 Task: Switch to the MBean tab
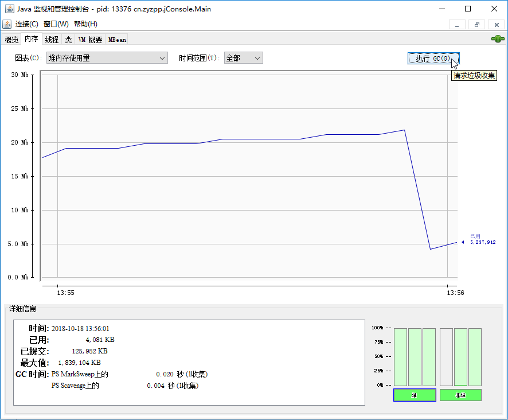click(116, 40)
